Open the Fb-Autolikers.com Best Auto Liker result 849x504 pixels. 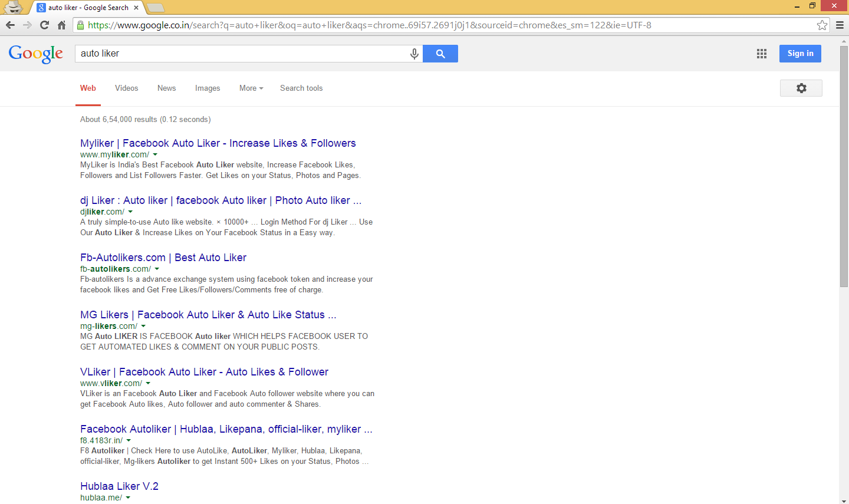click(163, 258)
